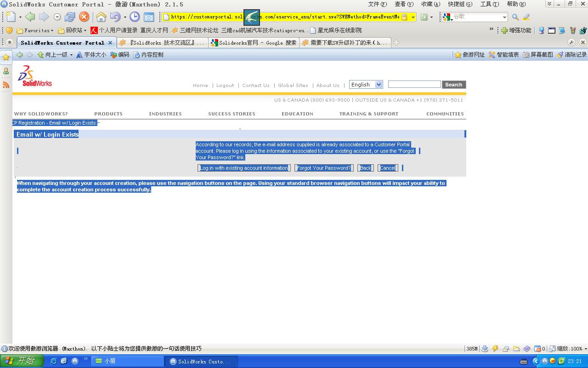This screenshot has height=368, width=588.
Task: Click the search magnifier icon
Action: click(x=515, y=17)
